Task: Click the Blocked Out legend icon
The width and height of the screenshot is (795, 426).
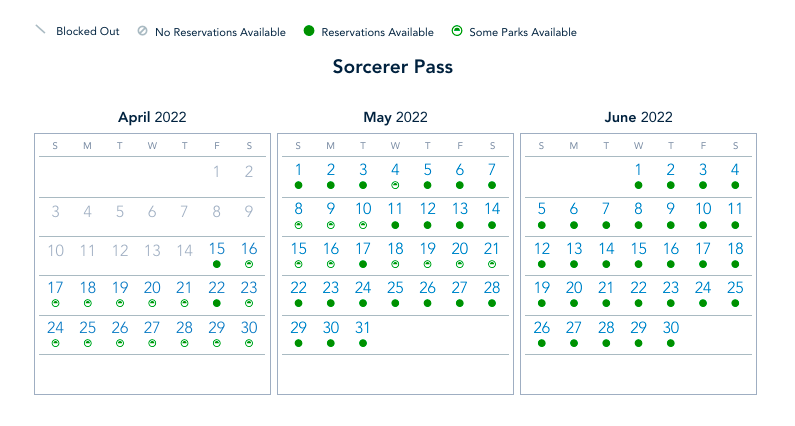Action: (x=41, y=31)
